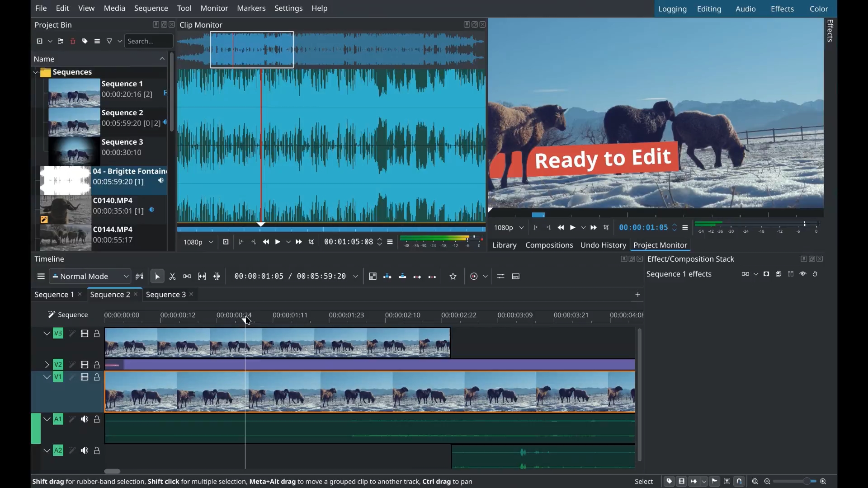
Task: Mute the A1 audio track
Action: click(x=85, y=419)
